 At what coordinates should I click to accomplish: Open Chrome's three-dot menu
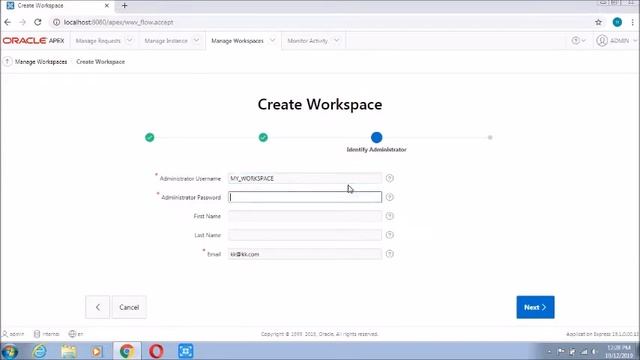pos(633,22)
